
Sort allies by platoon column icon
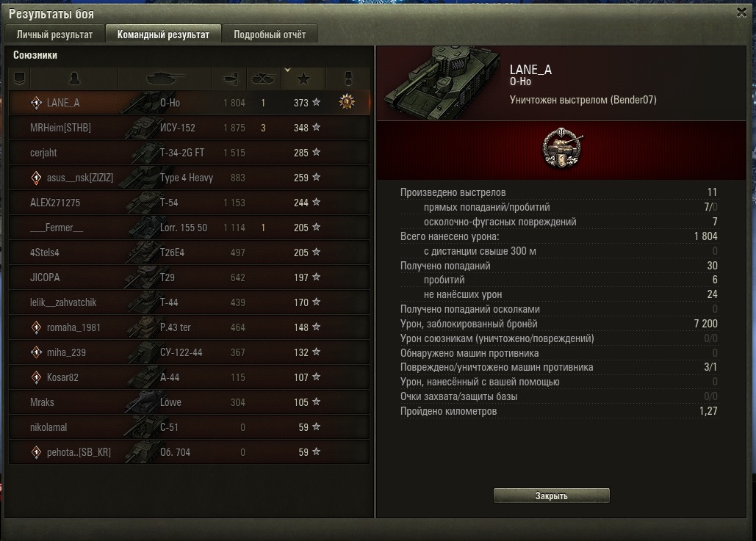19,78
